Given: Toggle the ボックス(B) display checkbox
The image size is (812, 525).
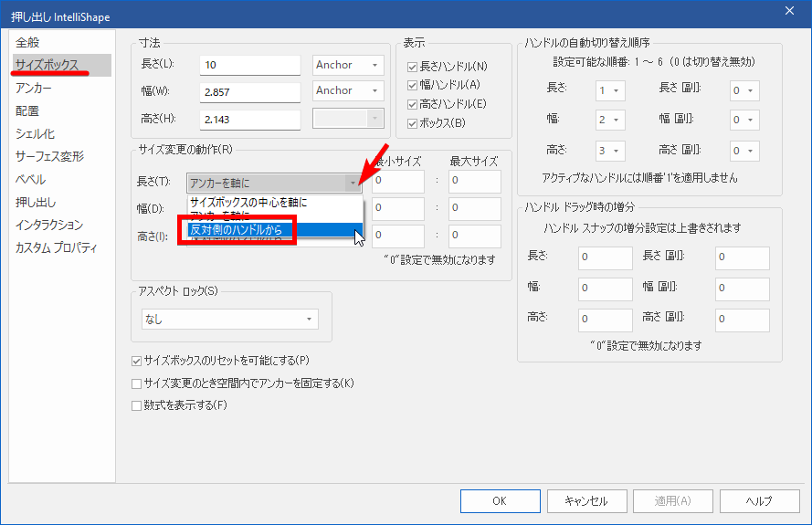Looking at the screenshot, I should coord(413,123).
